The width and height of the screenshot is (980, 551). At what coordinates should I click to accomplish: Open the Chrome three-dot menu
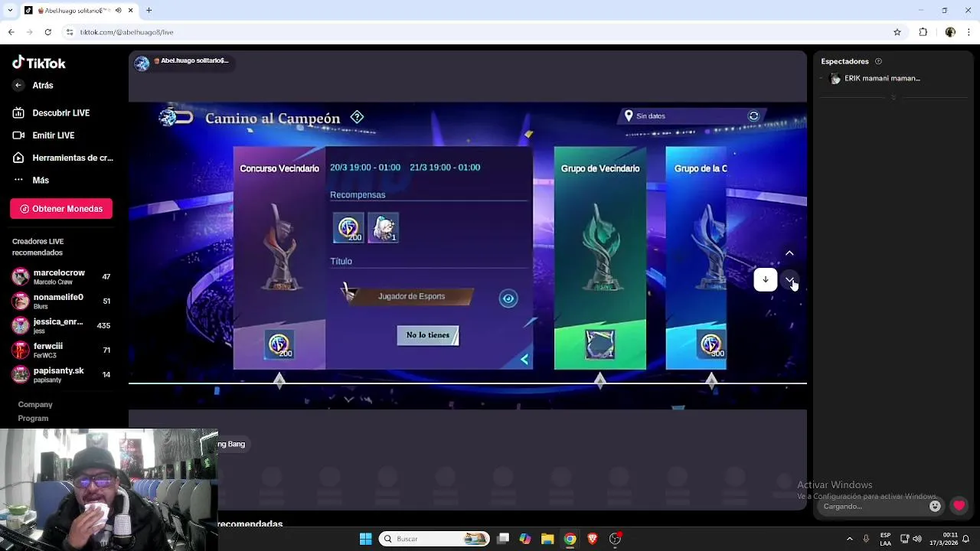pos(969,32)
